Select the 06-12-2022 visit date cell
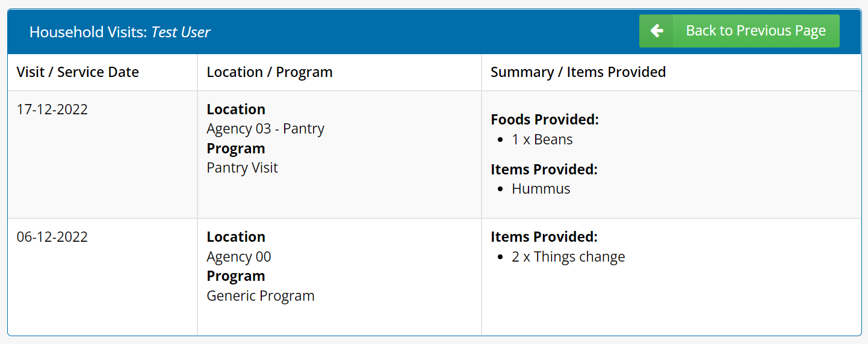868x344 pixels. click(52, 237)
